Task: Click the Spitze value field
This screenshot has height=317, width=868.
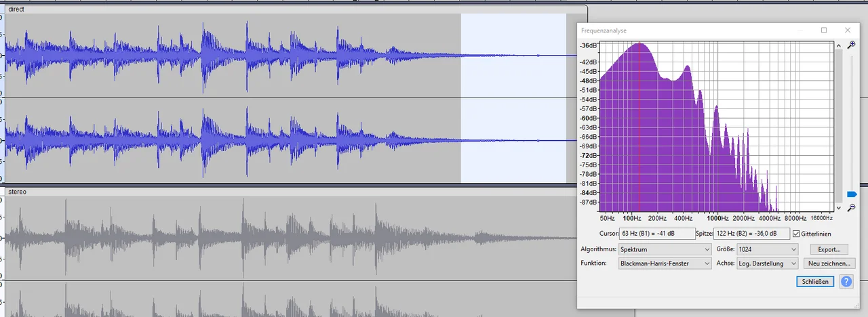Action: [x=752, y=234]
